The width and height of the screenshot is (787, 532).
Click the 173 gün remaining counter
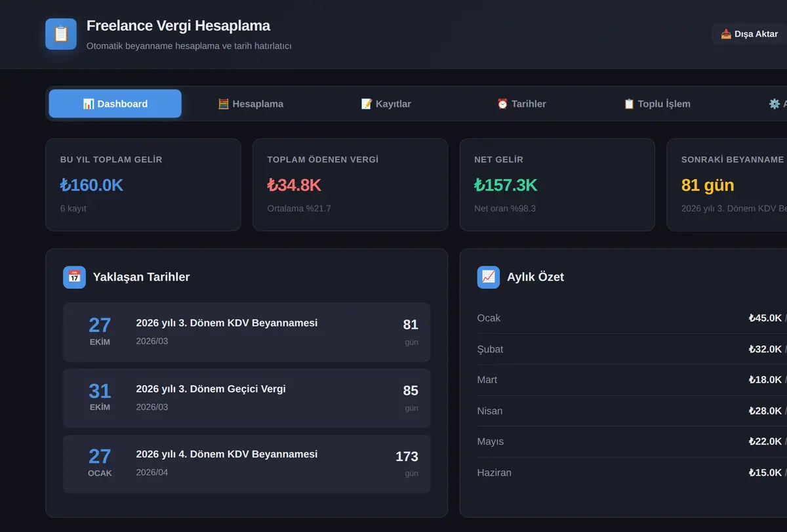point(407,463)
